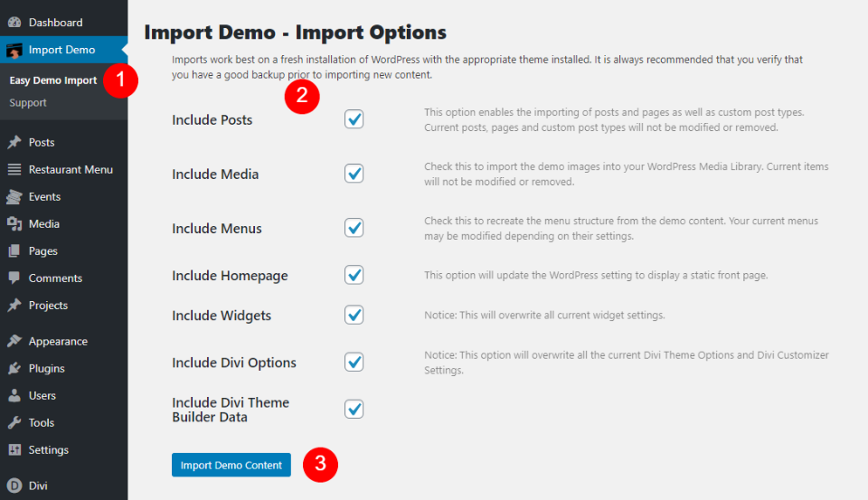Click the Dashboard gauge icon
Screen dimensions: 868x500
(x=14, y=23)
